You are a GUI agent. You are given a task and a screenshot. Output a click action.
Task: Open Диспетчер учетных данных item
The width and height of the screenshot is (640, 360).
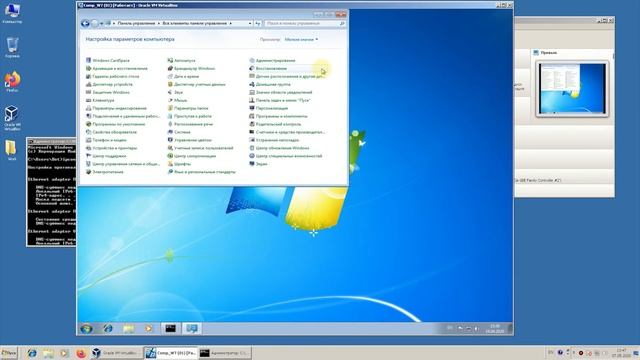click(x=197, y=84)
